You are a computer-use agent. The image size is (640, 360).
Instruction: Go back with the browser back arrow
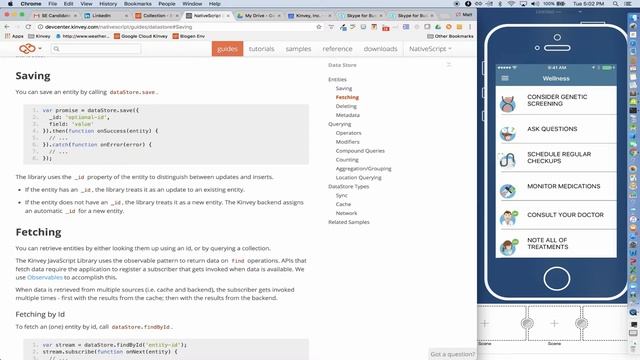(x=7, y=27)
